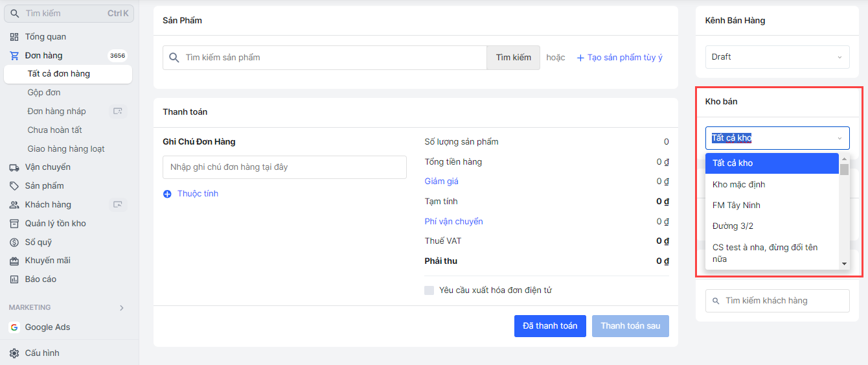Click the Khuyến mãi gift icon
Screen dimensions: 868x365
click(14, 261)
